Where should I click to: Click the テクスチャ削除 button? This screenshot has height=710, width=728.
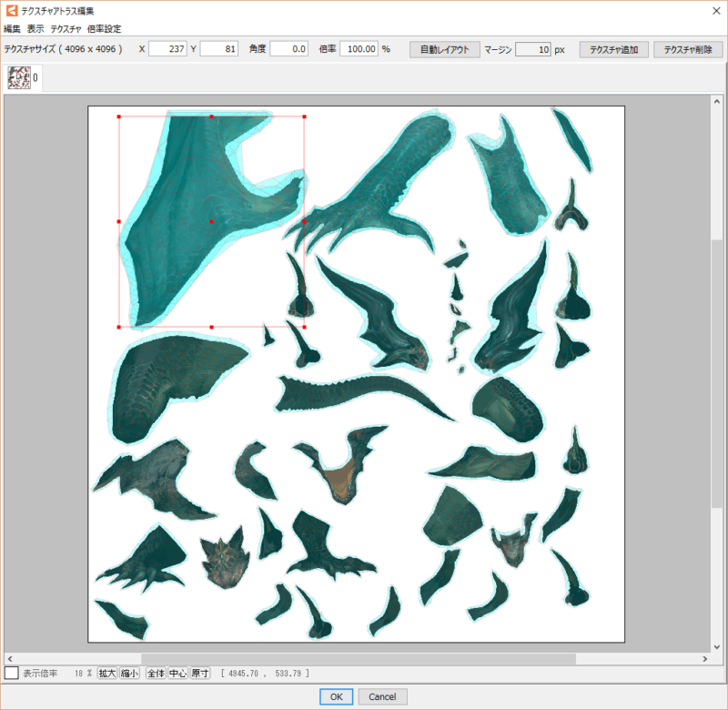pos(688,49)
